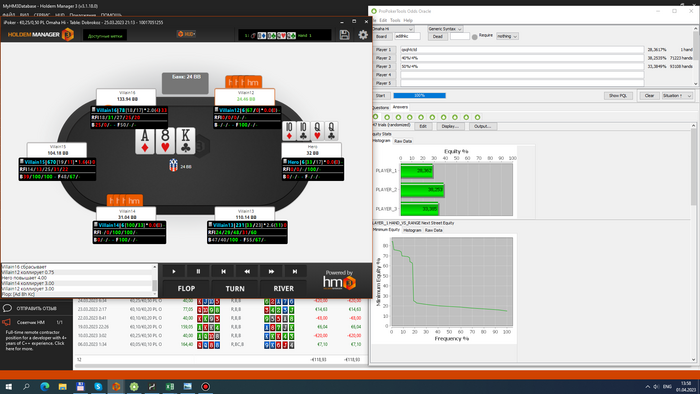The width and height of the screenshot is (700, 394).
Task: Select the 23.03.2023 2:17 hand row
Action: pos(221,309)
